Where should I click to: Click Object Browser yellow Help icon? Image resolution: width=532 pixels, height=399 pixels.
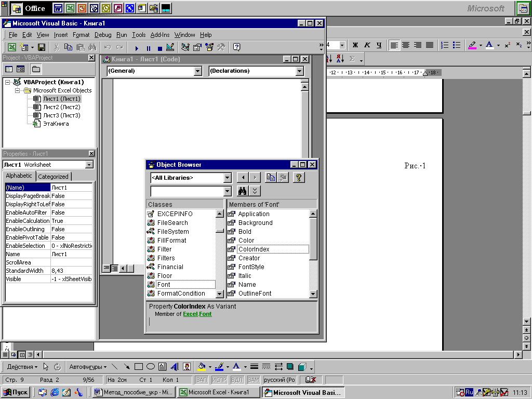pos(299,178)
